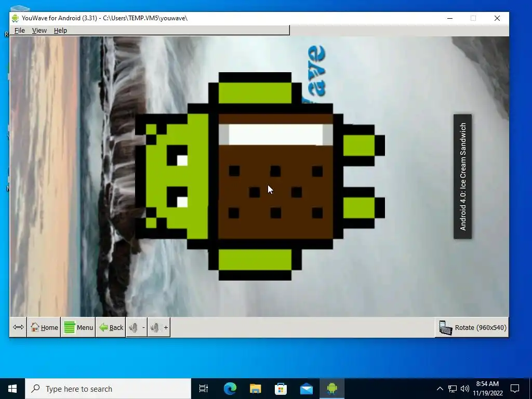
Task: Raise the volume with the plus speaker button
Action: (159, 327)
